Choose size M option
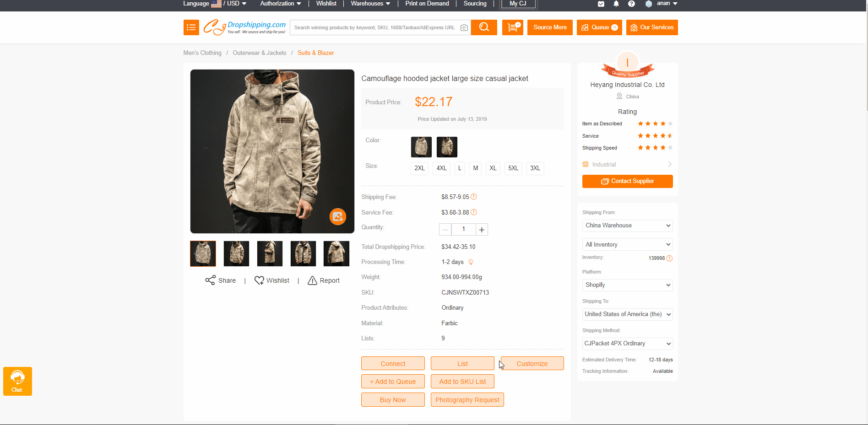868x425 pixels. pyautogui.click(x=475, y=168)
